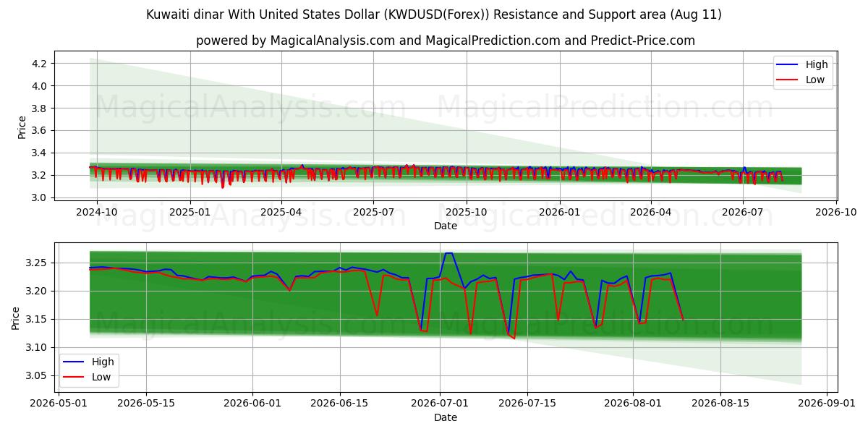Click the blue High peak near 2026-07-01

448,253
